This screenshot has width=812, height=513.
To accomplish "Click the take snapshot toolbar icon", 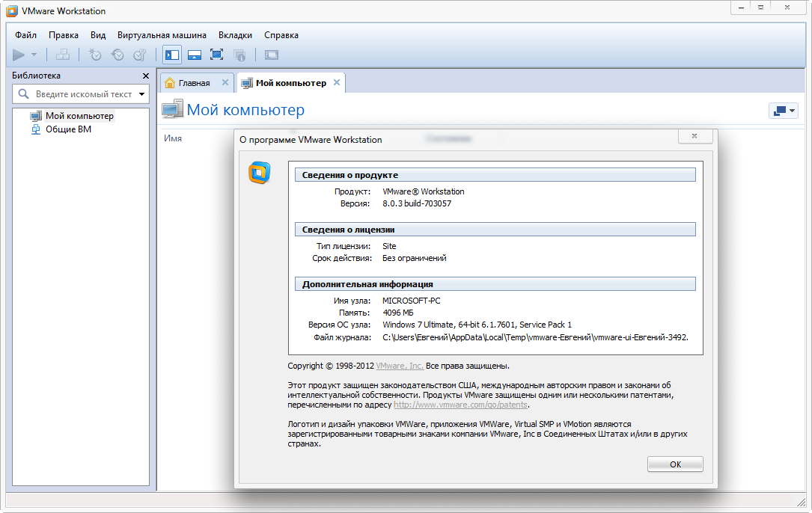I will click(95, 55).
